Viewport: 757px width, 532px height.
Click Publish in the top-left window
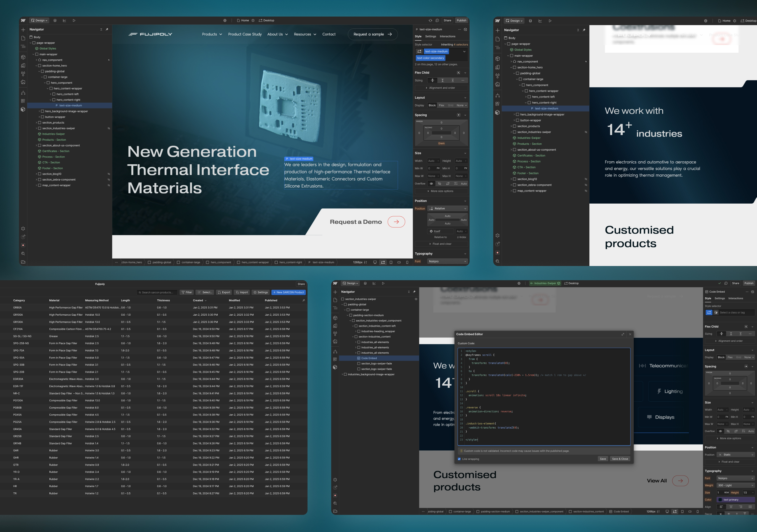point(461,20)
